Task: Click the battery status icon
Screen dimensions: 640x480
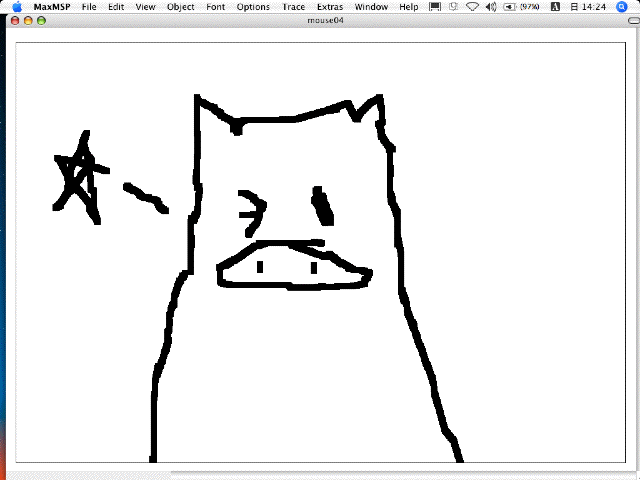Action: pyautogui.click(x=509, y=7)
